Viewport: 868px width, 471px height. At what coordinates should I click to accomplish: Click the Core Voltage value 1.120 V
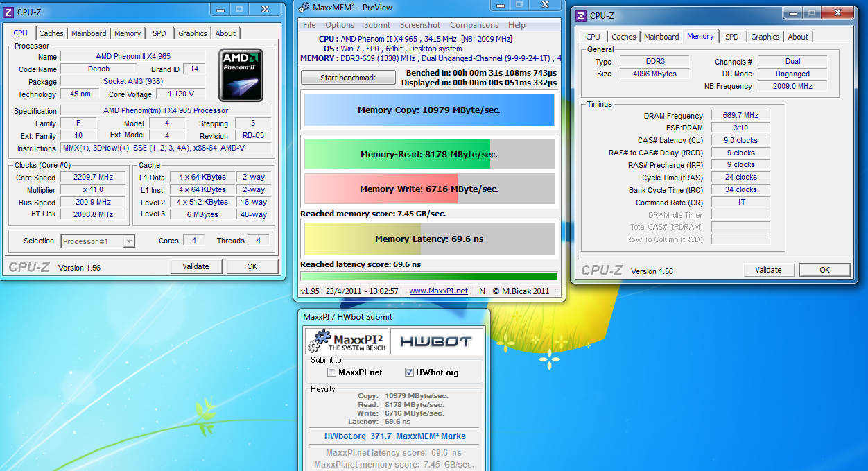tap(180, 94)
